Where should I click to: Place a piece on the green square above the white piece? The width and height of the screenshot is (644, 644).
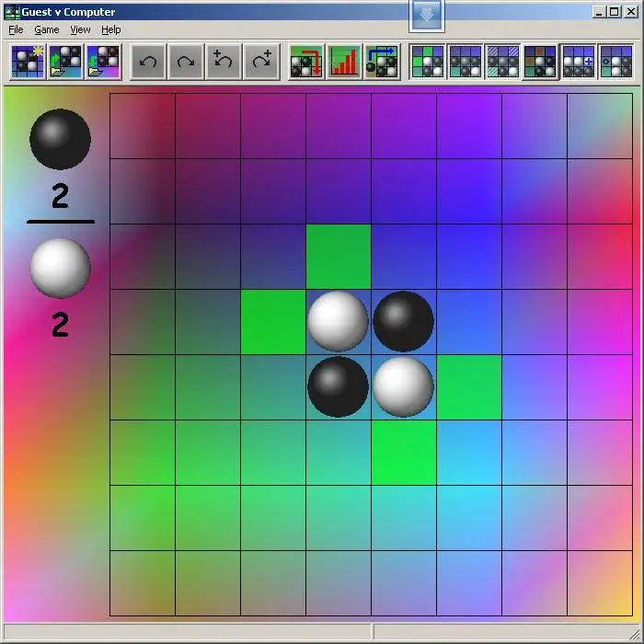coord(339,257)
